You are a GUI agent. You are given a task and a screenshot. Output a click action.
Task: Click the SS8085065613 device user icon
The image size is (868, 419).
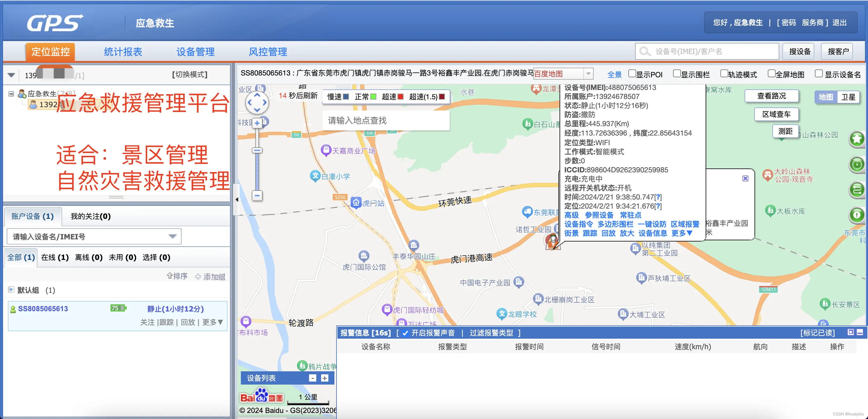click(13, 309)
